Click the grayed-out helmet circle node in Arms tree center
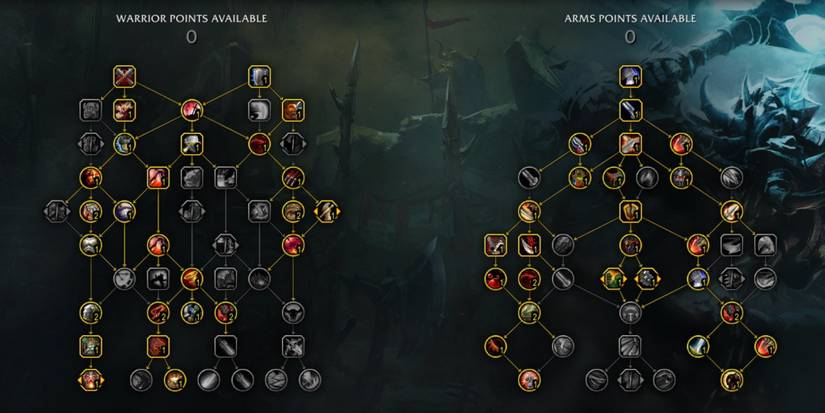The image size is (825, 413). (x=630, y=313)
